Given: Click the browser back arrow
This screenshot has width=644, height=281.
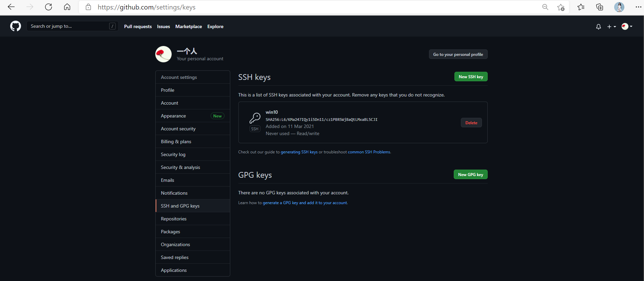Looking at the screenshot, I should pos(11,7).
